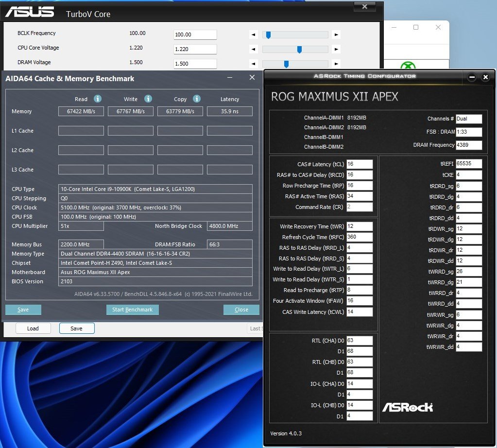Click the Load button in TurboV Core
The image size is (497, 448).
33,328
